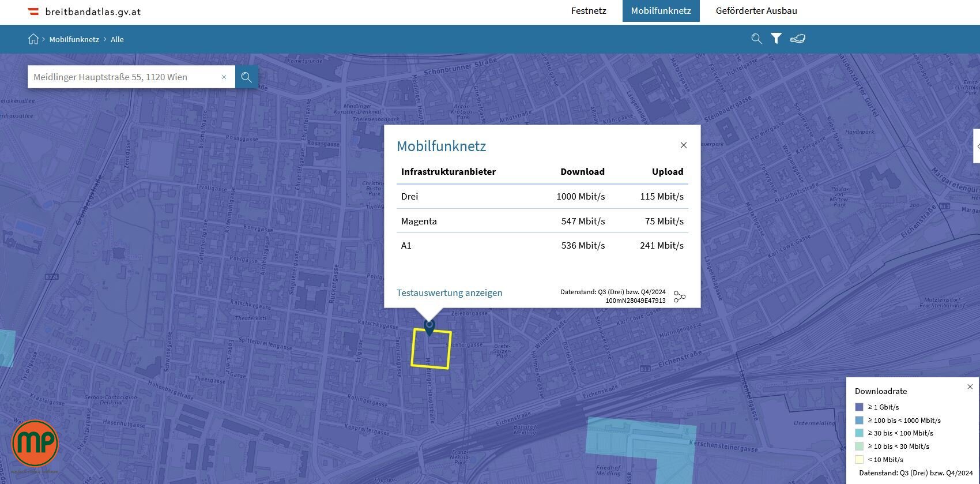The image size is (980, 484).
Task: Click the yellow highlighted grid square
Action: pos(431,348)
